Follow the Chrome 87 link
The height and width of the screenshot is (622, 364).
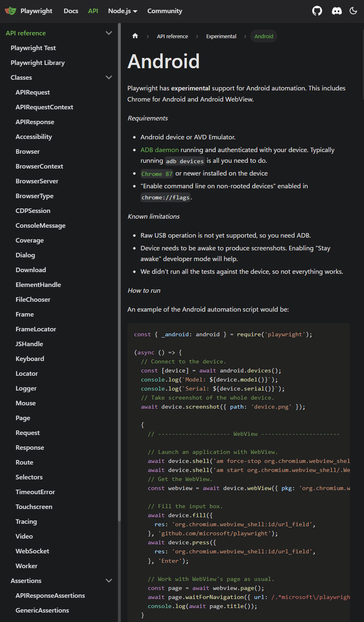(x=157, y=173)
